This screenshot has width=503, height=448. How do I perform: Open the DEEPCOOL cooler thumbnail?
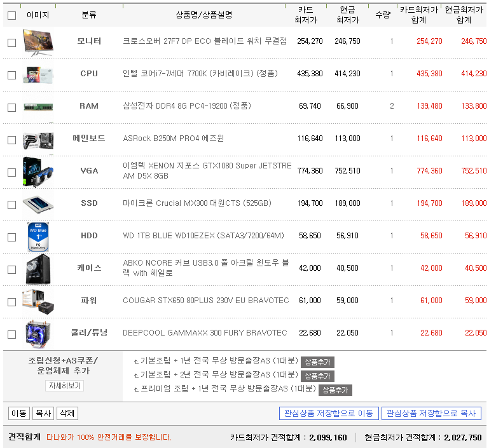click(38, 334)
